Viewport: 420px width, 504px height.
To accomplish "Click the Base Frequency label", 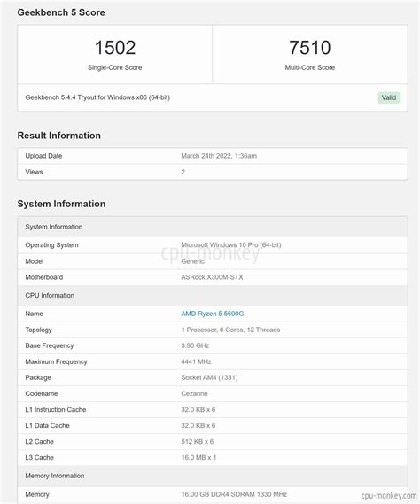I will click(x=50, y=345).
